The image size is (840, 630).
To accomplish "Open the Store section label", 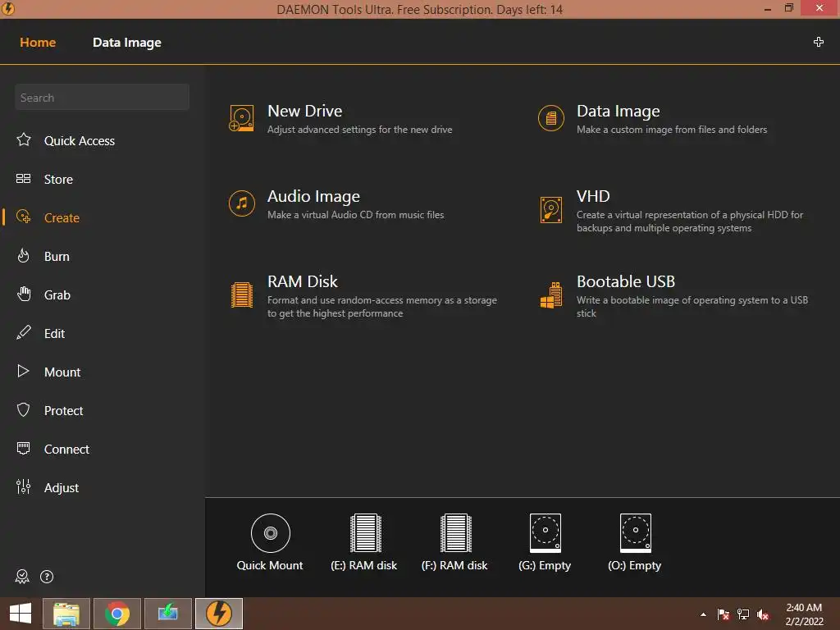I will click(x=58, y=180).
